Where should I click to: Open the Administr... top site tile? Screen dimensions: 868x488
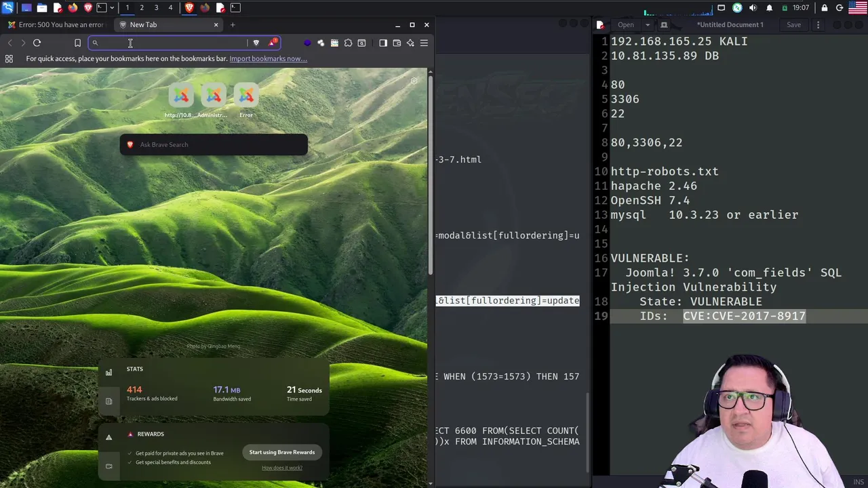(214, 102)
